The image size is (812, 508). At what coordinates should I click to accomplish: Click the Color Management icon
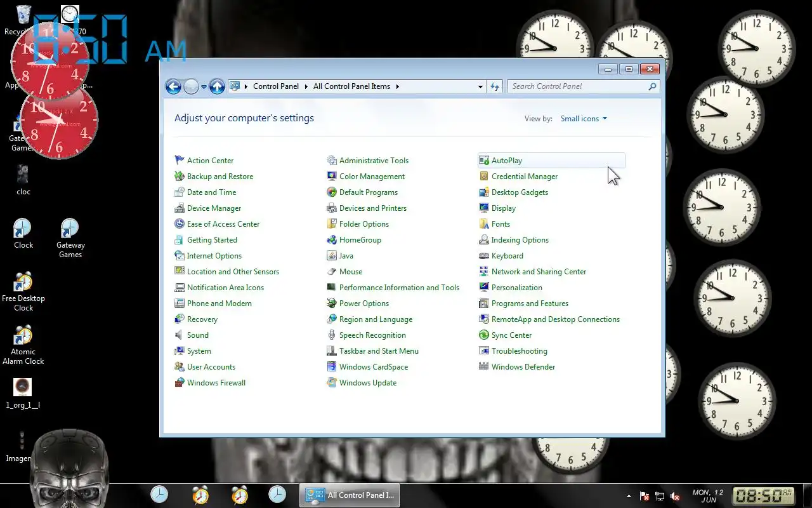click(332, 177)
